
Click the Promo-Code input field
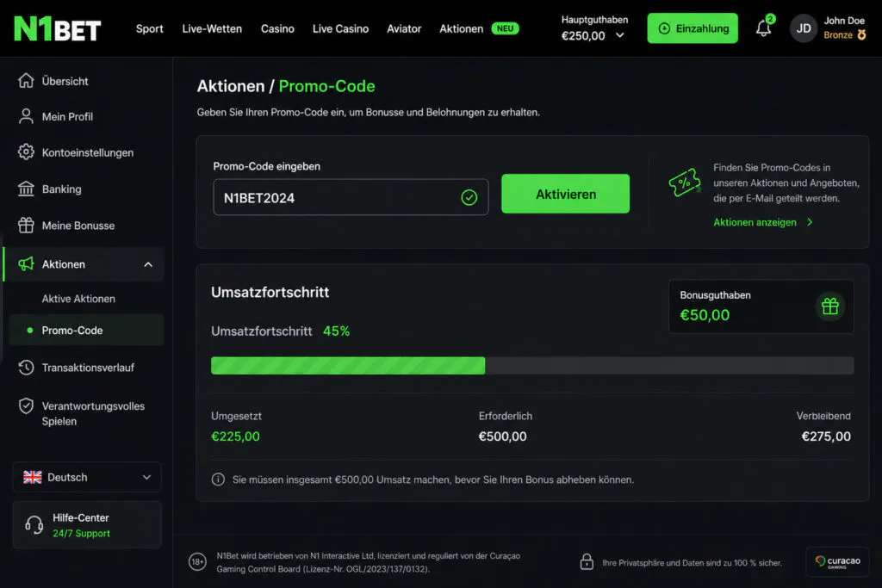(x=351, y=197)
